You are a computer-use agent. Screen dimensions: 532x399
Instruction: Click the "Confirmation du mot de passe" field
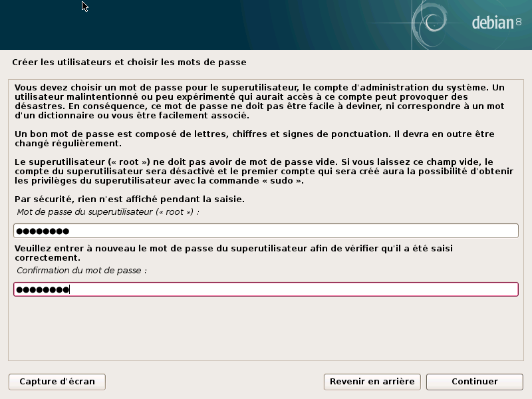click(266, 289)
